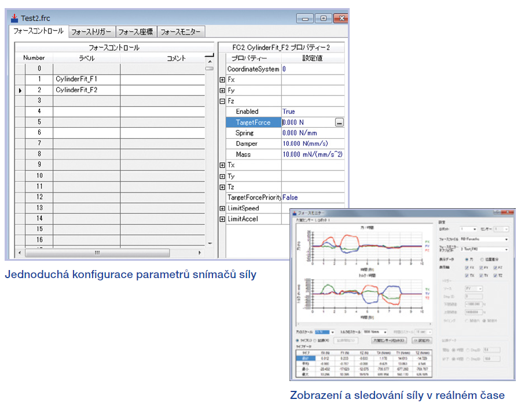Click the vertical scrollbar up arrow
The image size is (532, 414).
point(210,62)
